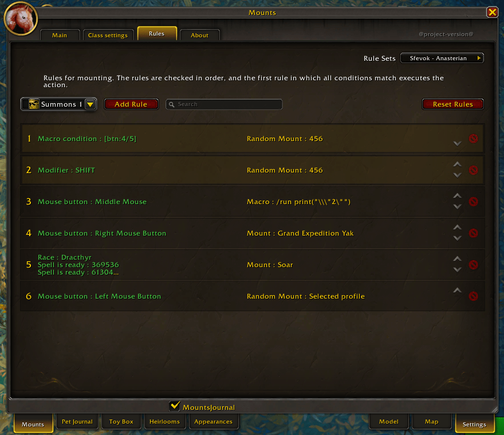This screenshot has height=435, width=504.
Task: Move rule 6 up in order
Action: tap(458, 291)
